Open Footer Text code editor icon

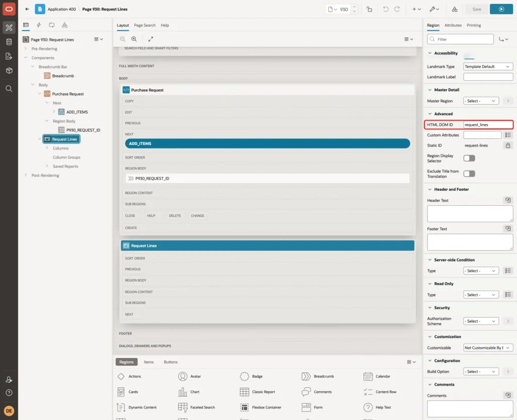(x=508, y=229)
